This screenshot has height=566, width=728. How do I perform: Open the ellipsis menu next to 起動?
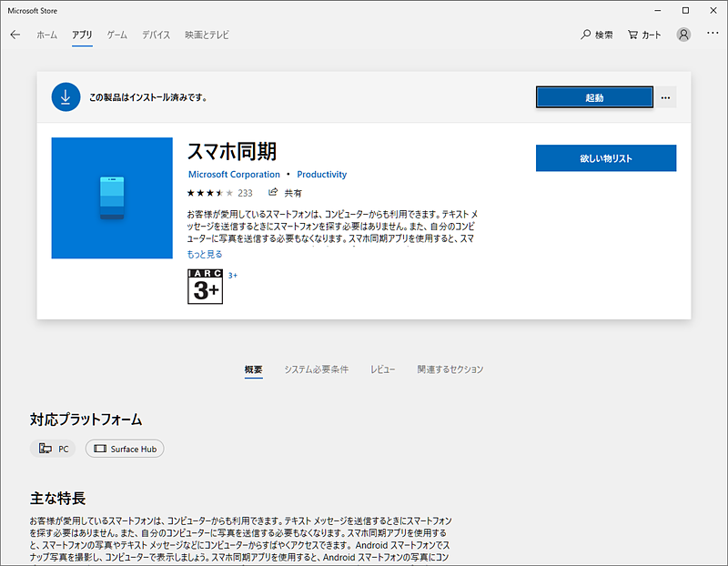(x=665, y=96)
